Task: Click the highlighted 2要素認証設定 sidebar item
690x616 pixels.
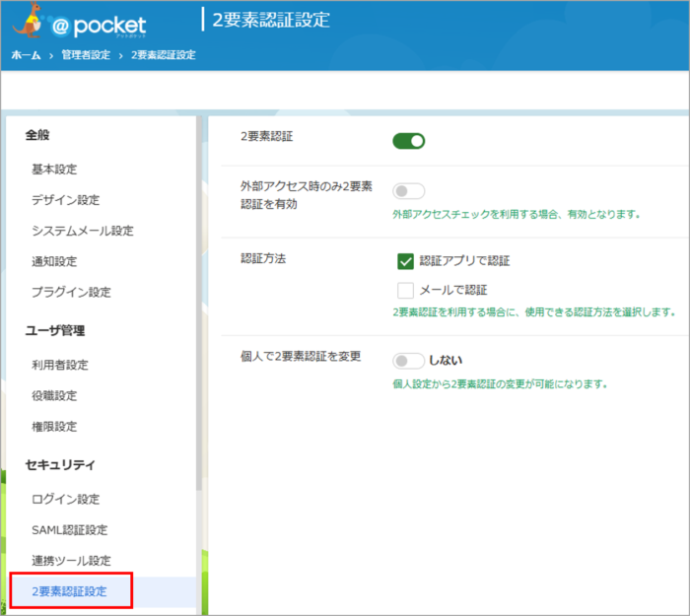Action: pyautogui.click(x=69, y=591)
